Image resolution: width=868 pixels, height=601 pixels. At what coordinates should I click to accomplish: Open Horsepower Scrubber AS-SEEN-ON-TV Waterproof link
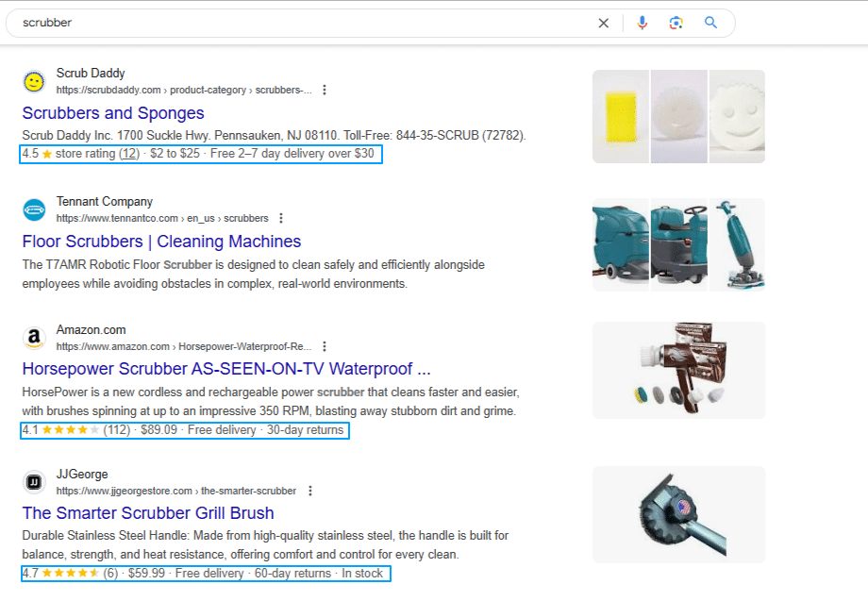[x=225, y=369]
